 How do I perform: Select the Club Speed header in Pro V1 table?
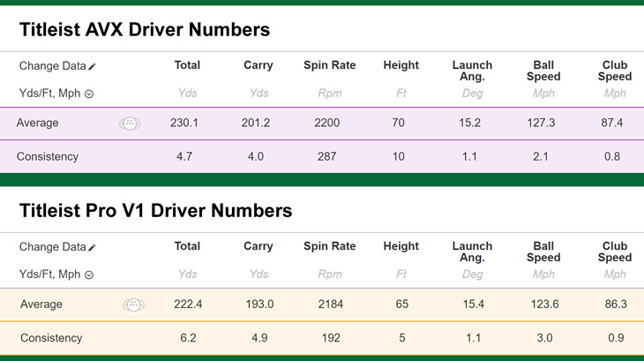click(615, 252)
